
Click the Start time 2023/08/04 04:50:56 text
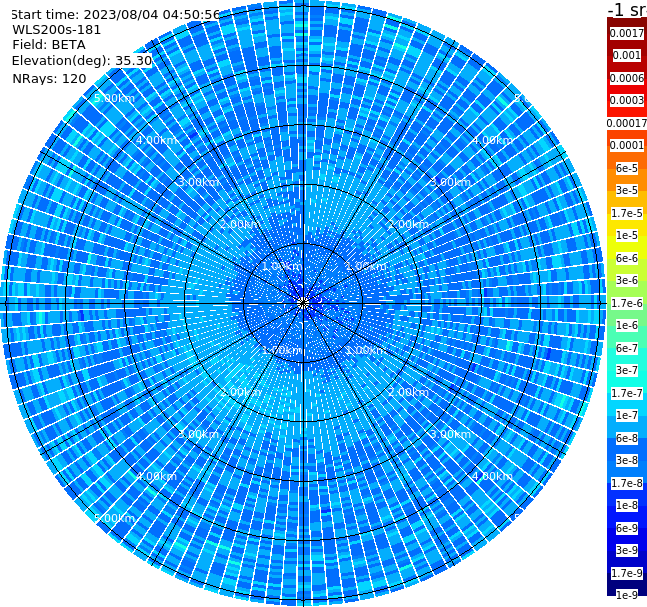(115, 15)
